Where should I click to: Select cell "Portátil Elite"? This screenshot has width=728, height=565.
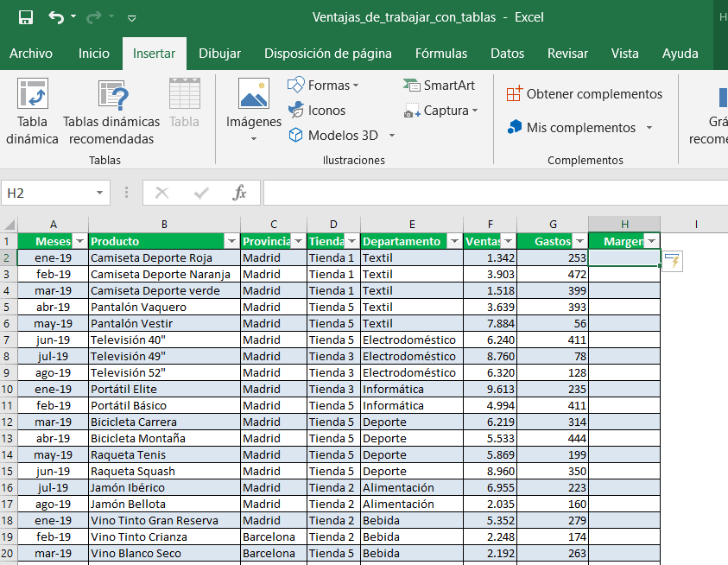(164, 389)
